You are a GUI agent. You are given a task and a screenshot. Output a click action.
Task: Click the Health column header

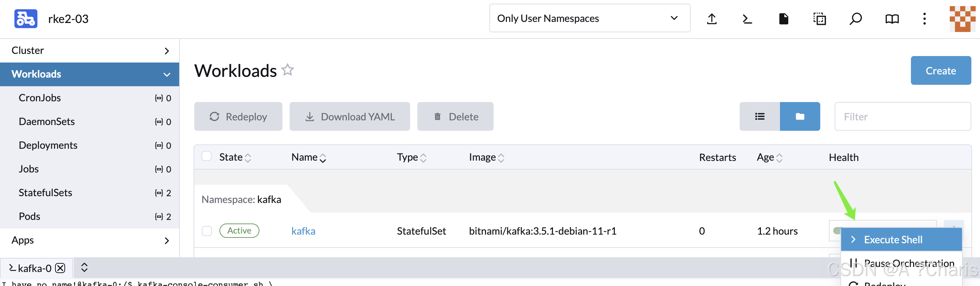(x=843, y=157)
